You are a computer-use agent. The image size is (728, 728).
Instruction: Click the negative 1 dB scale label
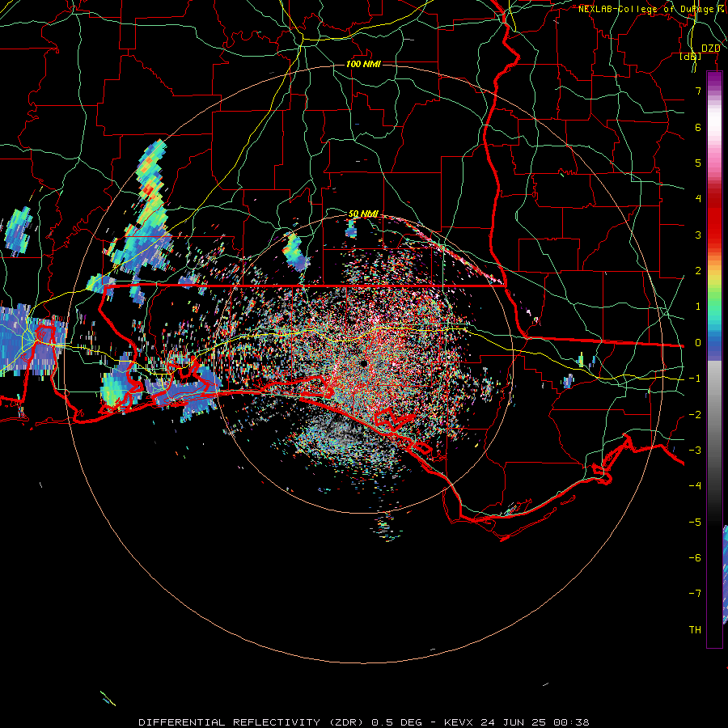695,379
